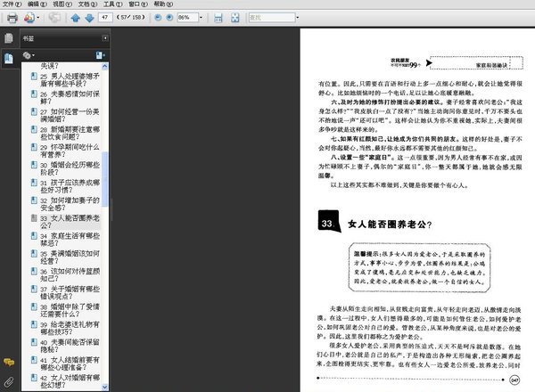Click the greyed-out toolbar icon beside the share icon

[54, 18]
